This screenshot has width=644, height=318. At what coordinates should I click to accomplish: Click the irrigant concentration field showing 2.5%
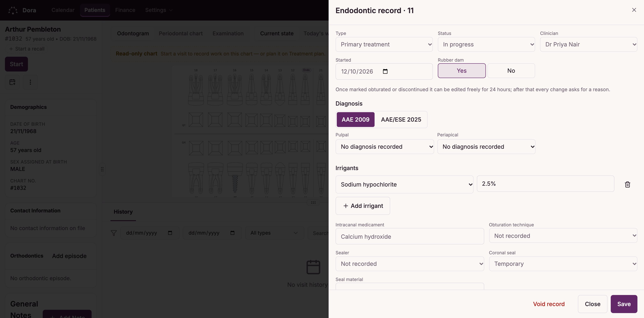[x=545, y=184]
